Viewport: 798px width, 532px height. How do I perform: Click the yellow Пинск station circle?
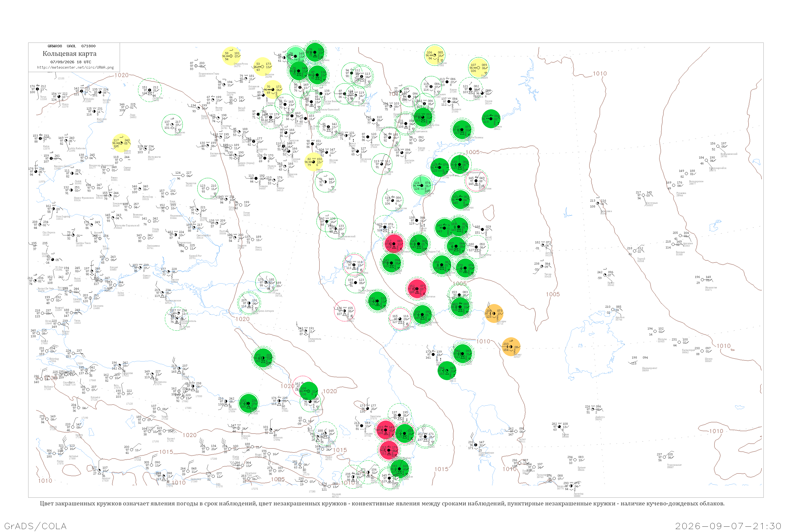121,143
